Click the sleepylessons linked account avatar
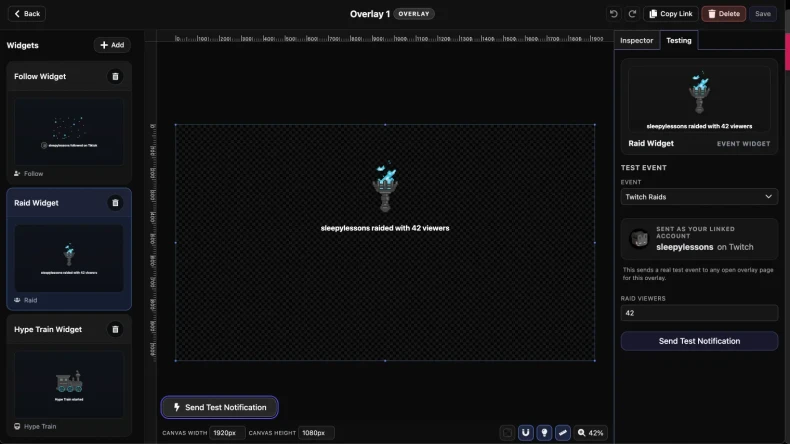790x444 pixels. coord(639,238)
